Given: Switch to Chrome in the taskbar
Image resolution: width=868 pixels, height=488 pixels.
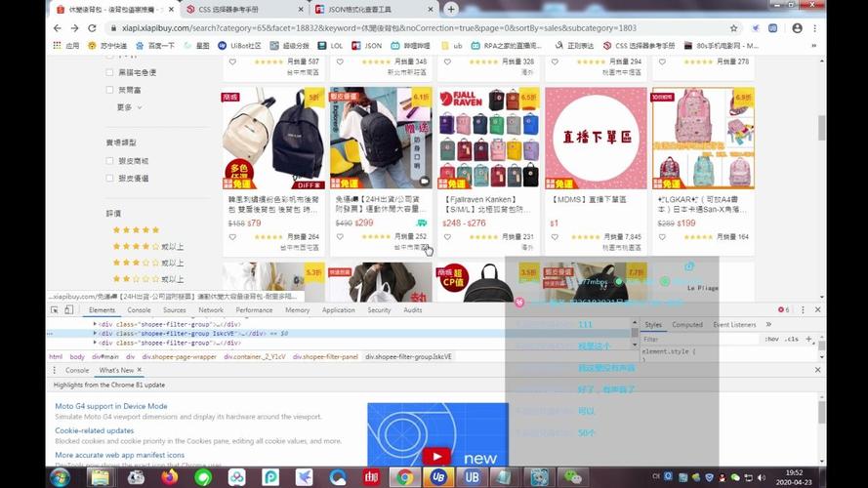Looking at the screenshot, I should pyautogui.click(x=404, y=477).
